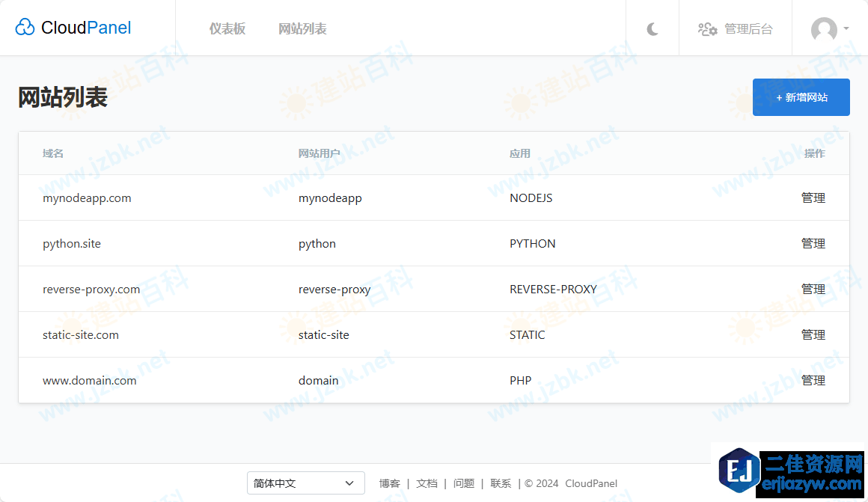This screenshot has height=502, width=868.
Task: Click the 域名 column header
Action: point(53,153)
